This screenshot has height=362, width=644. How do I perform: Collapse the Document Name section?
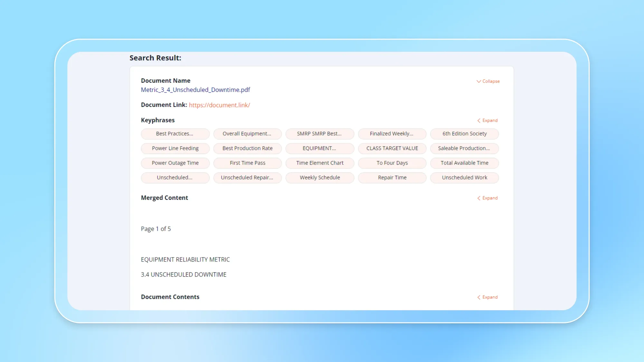point(488,81)
